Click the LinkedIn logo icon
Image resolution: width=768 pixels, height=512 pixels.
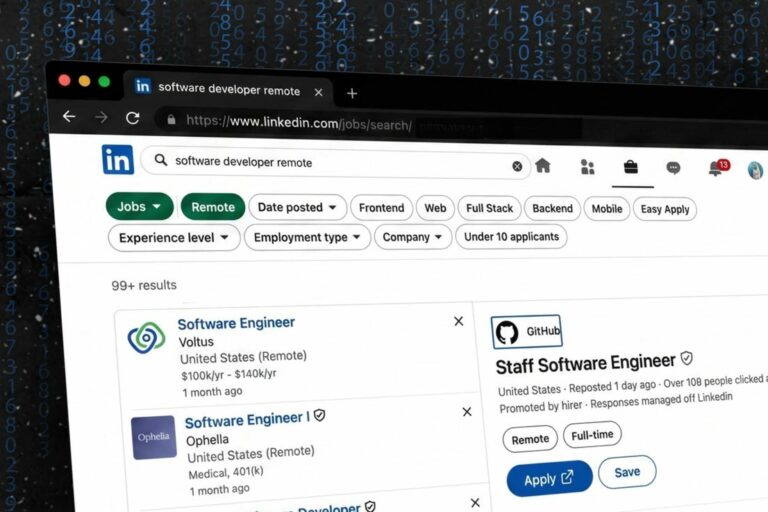point(118,159)
